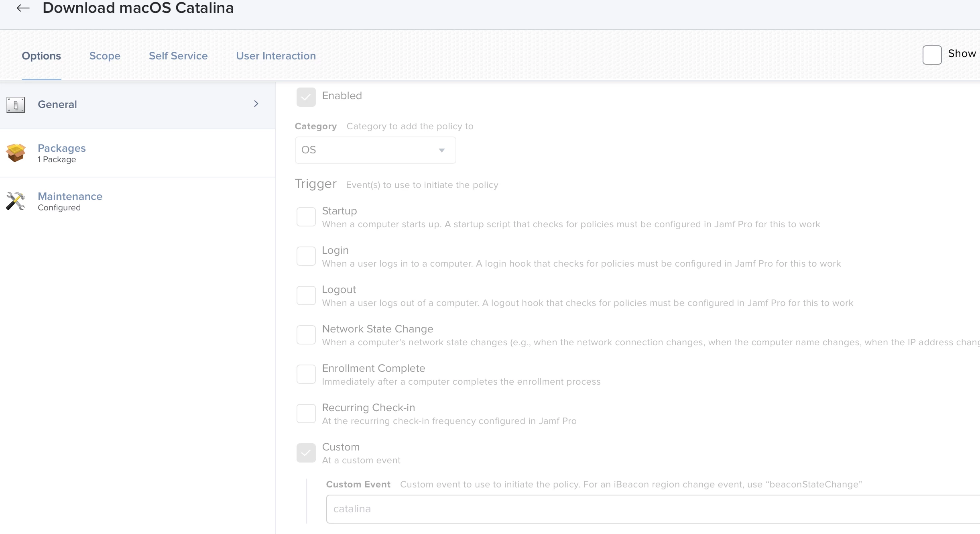
Task: Enable the Logout trigger checkbox
Action: click(x=306, y=296)
